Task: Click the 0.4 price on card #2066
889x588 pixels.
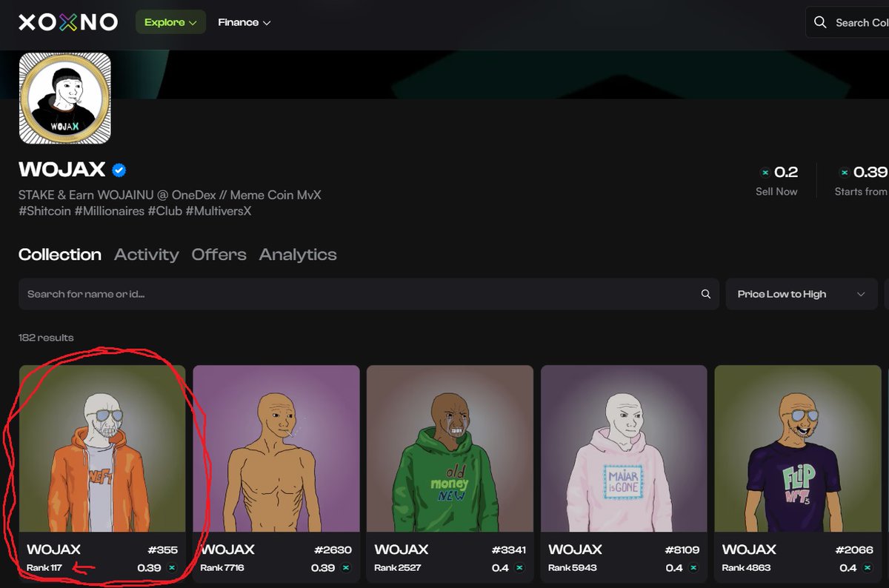Action: point(848,568)
